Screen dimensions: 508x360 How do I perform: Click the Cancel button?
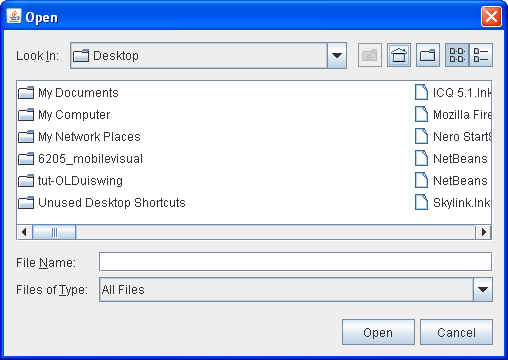[456, 332]
